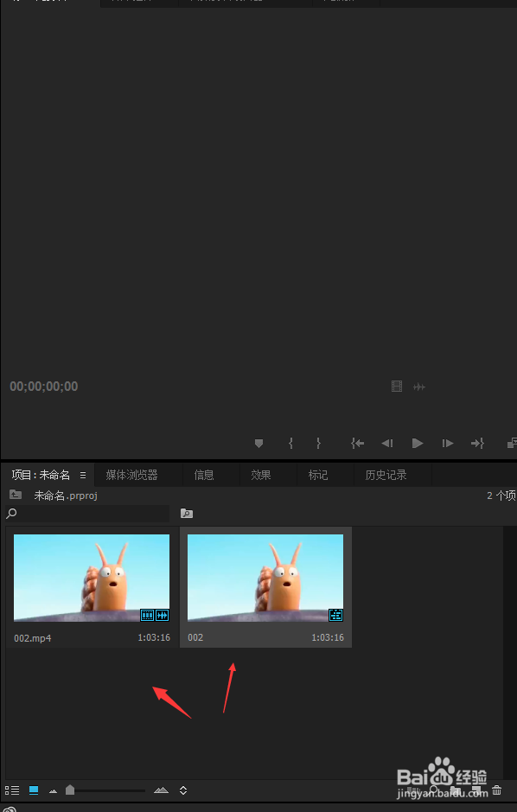The width and height of the screenshot is (517, 812).
Task: Switch to the 历史记录 tab
Action: pyautogui.click(x=386, y=475)
